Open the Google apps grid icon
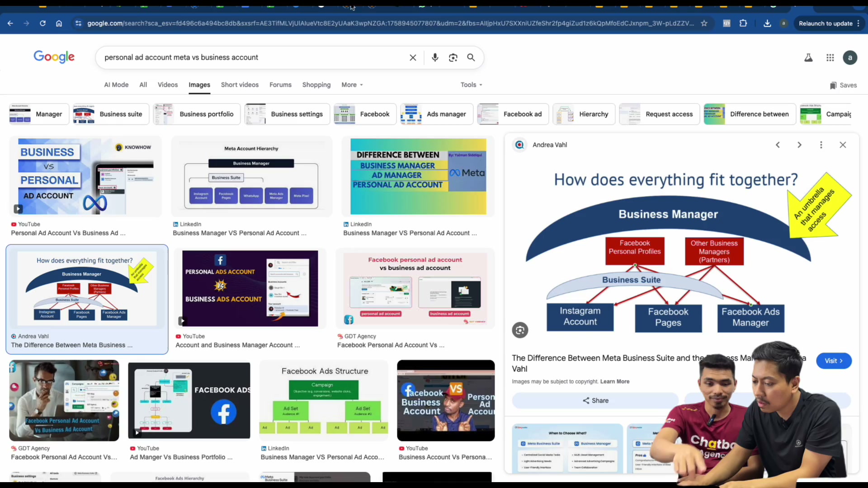 (x=830, y=57)
